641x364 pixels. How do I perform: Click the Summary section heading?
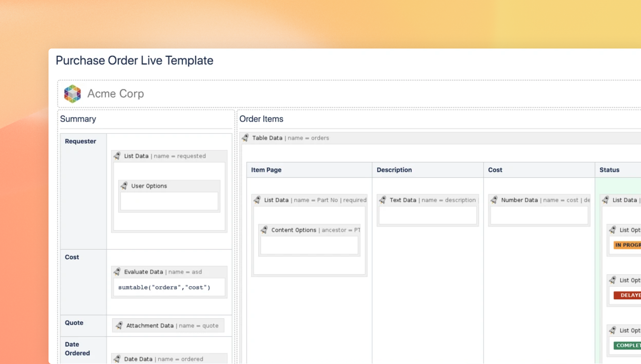click(x=78, y=119)
